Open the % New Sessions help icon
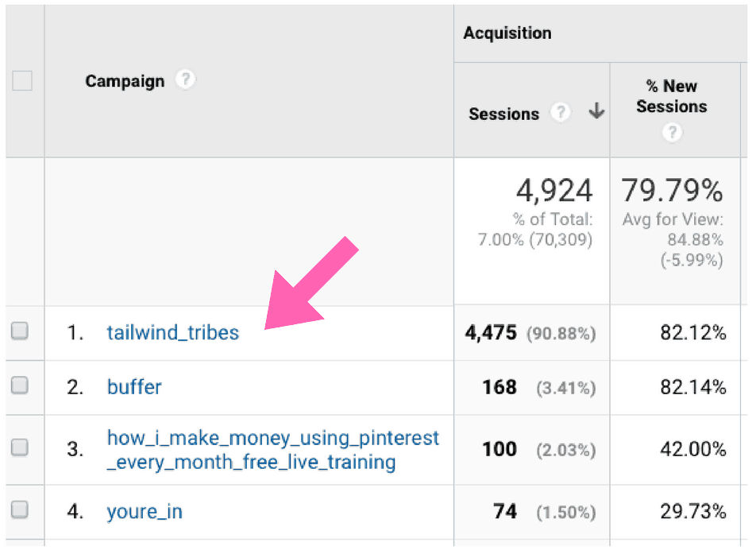 tap(672, 132)
